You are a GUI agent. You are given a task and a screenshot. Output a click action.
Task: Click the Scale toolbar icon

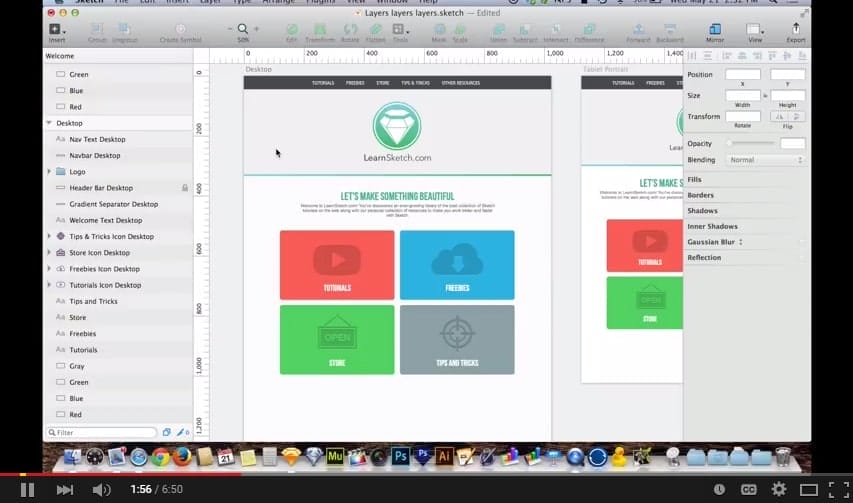(x=460, y=29)
